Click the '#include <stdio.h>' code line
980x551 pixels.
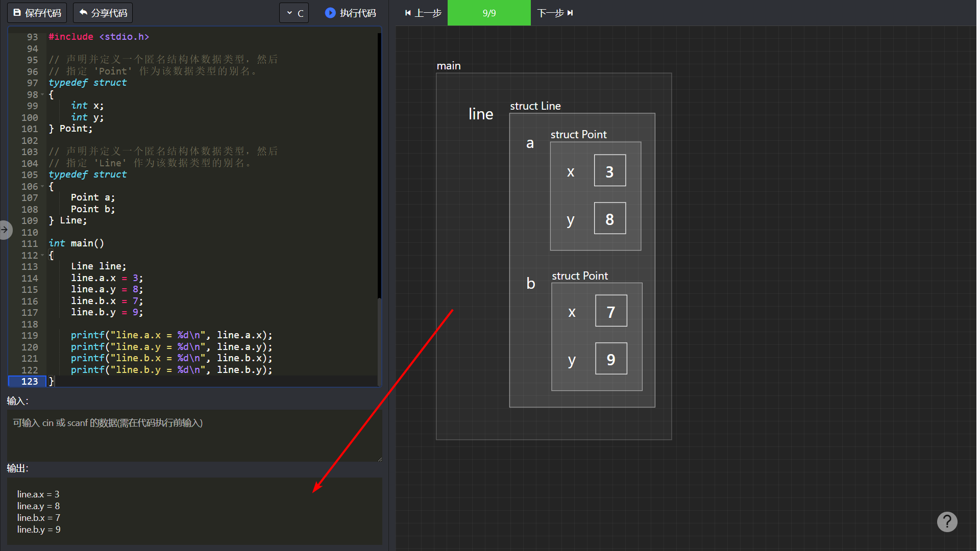click(99, 37)
